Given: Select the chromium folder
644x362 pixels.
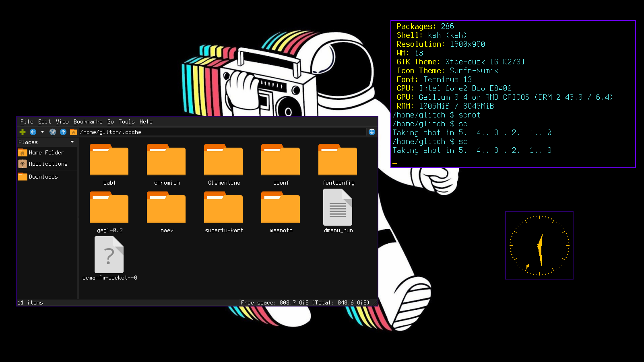Looking at the screenshot, I should tap(167, 165).
